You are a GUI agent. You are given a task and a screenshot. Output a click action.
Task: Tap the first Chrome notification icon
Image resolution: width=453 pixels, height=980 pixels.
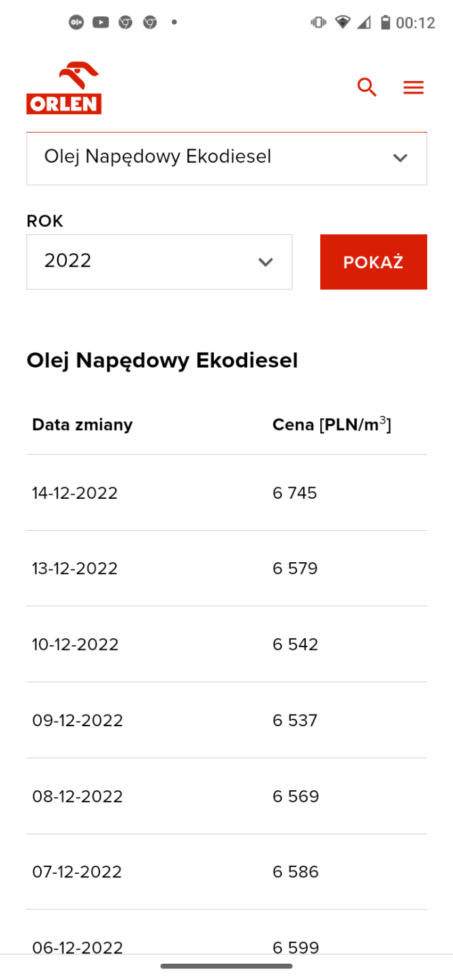(125, 22)
